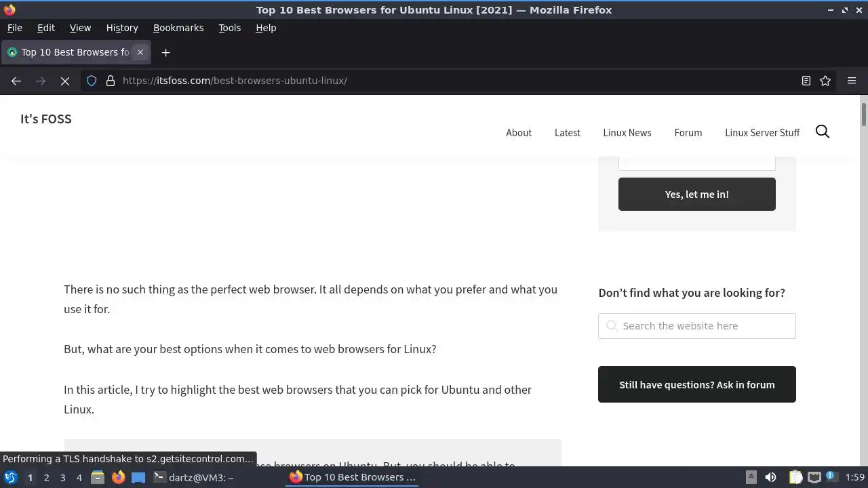Open the volume speaker tray icon
Viewport: 868px width, 488px height.
[770, 478]
